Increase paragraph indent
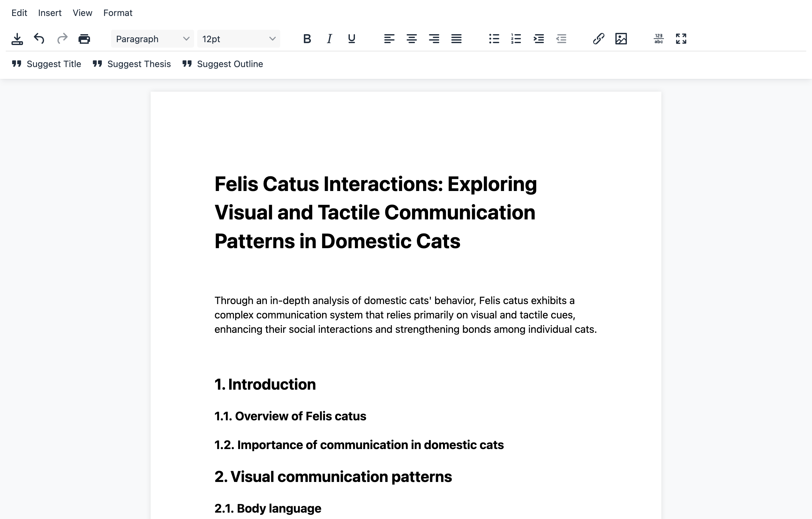812x519 pixels. 539,39
